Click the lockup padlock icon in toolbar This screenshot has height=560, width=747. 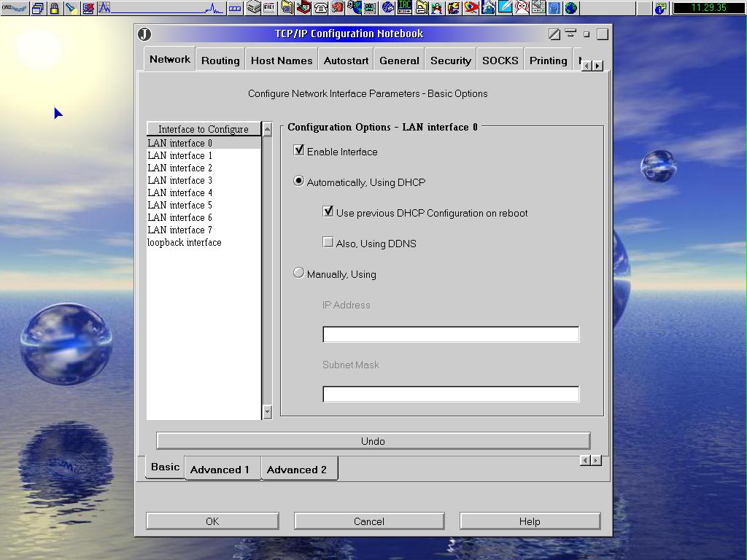pyautogui.click(x=54, y=9)
